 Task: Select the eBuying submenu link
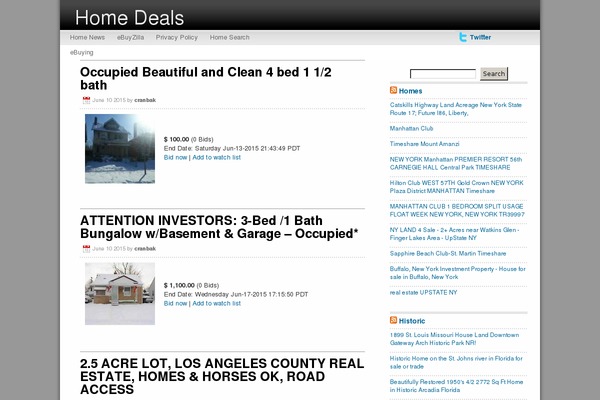click(x=82, y=52)
